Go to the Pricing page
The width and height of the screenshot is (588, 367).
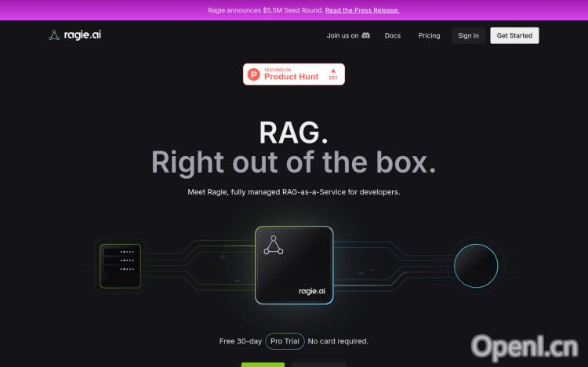429,35
